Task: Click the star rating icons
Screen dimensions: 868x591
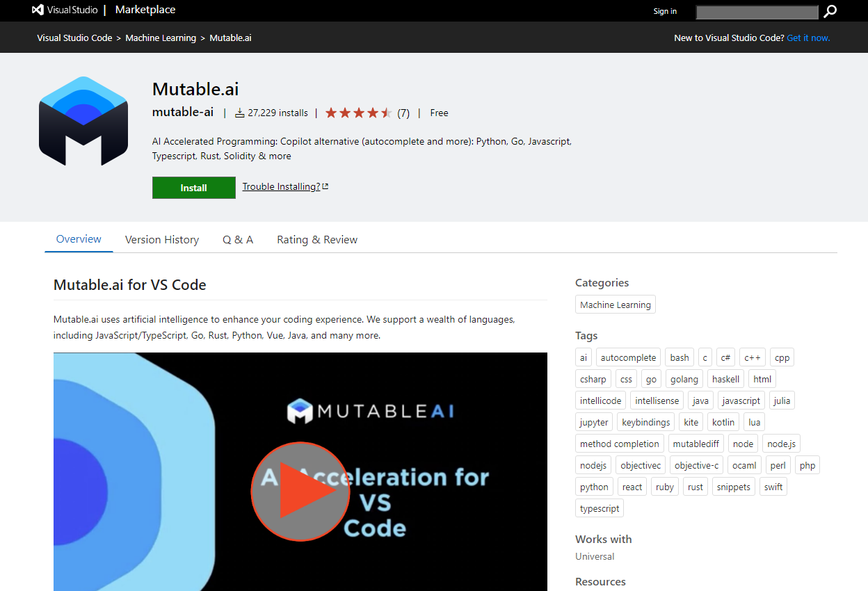Action: pos(358,113)
